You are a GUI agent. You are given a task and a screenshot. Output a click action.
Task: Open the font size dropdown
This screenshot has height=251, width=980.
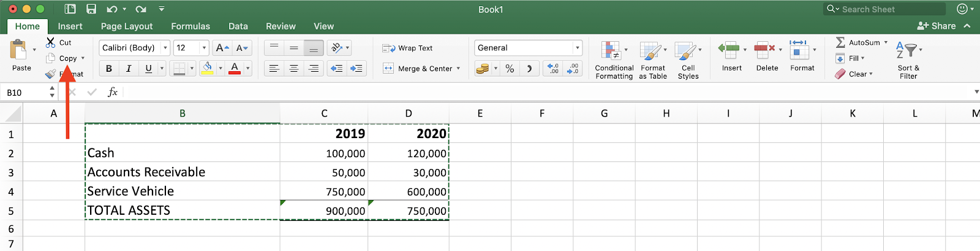coord(205,48)
